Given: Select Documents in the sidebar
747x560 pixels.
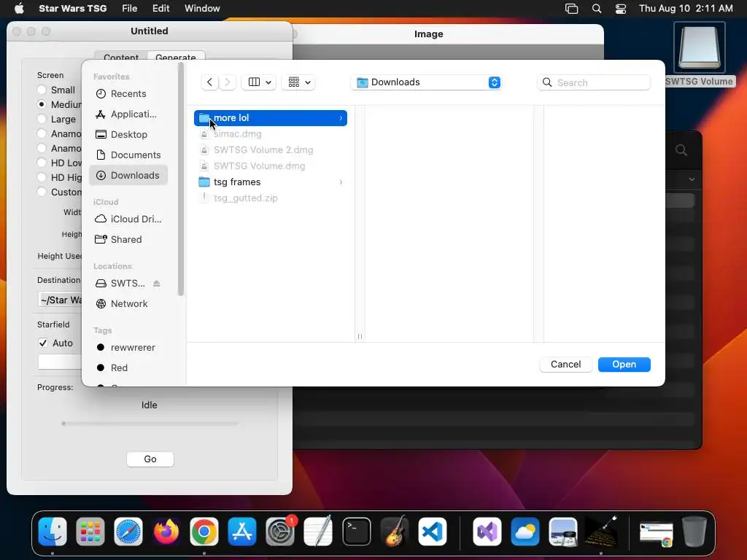Looking at the screenshot, I should coord(128,155).
